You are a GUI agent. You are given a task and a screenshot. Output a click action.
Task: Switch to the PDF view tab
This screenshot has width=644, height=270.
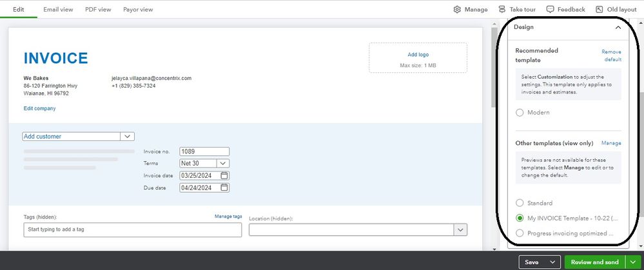(98, 10)
